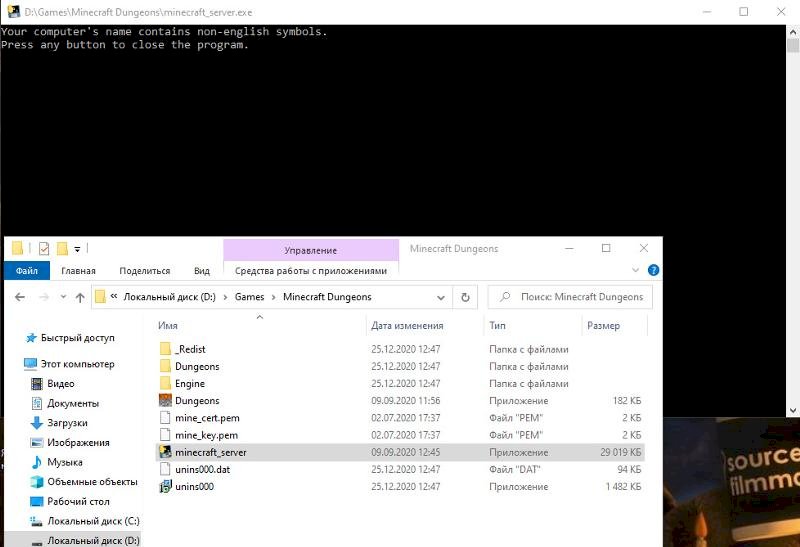Expand breadcrumb arrow after Локальный диск (D:)
Image resolution: width=800 pixels, height=547 pixels.
pyautogui.click(x=225, y=297)
